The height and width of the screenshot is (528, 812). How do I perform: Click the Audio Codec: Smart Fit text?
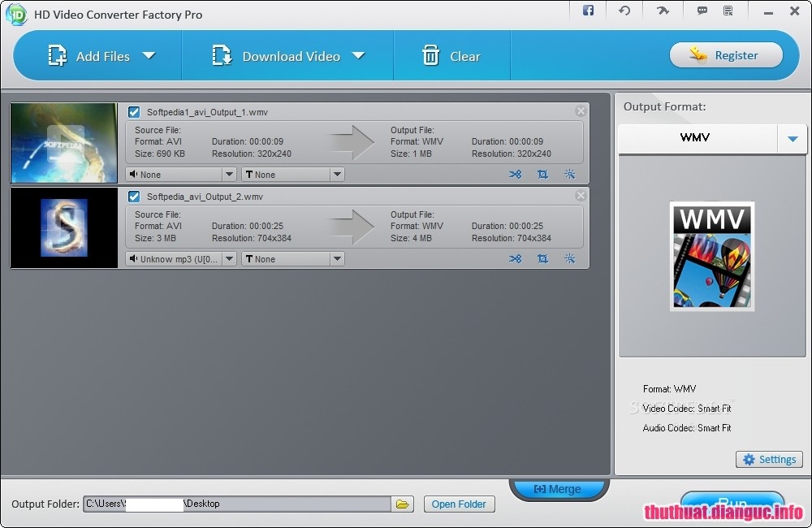[687, 428]
